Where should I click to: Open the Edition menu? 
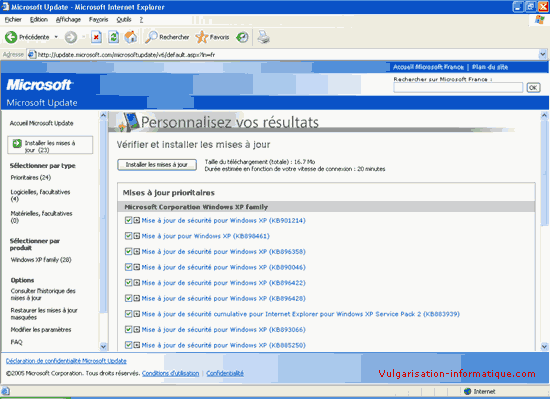pos(39,20)
